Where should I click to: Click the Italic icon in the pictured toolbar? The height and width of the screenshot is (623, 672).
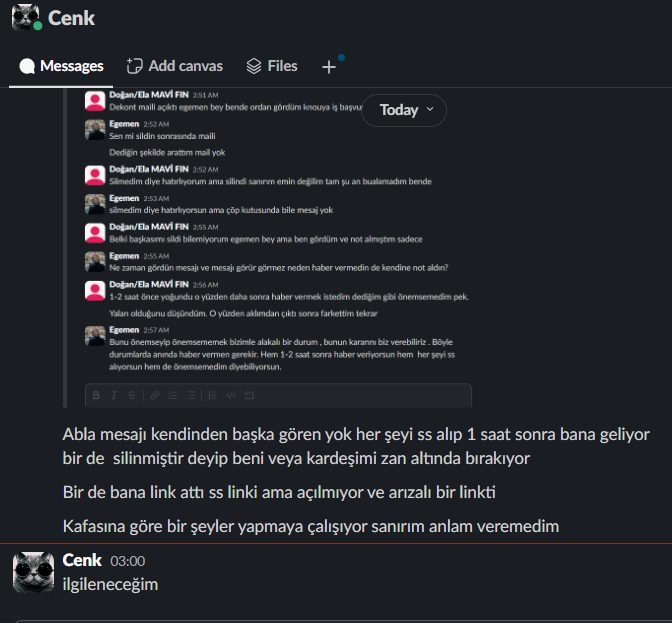(114, 395)
